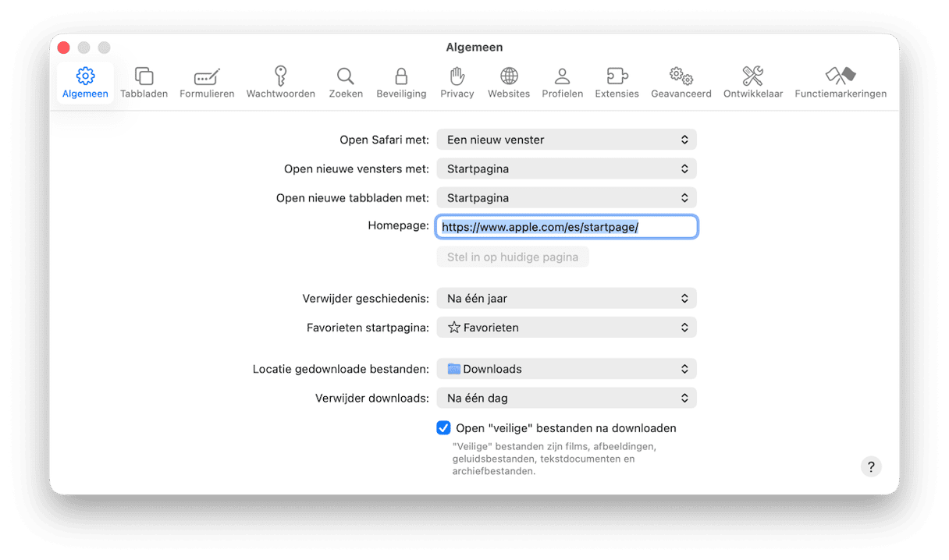The width and height of the screenshot is (949, 560).
Task: Expand the 'Verwijder downloads' dropdown
Action: tap(567, 398)
